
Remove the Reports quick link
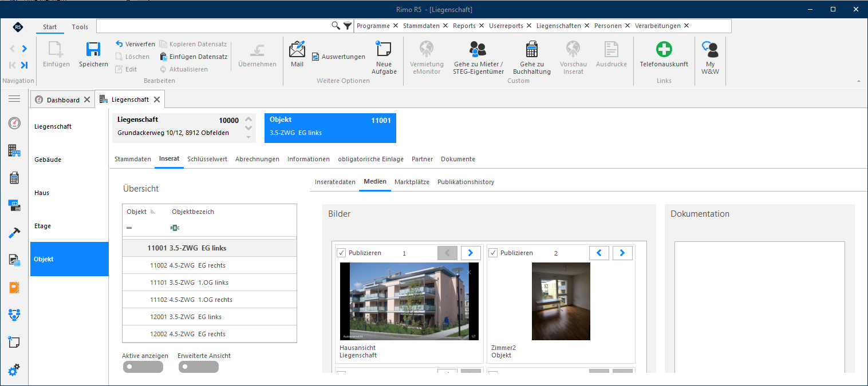(482, 26)
